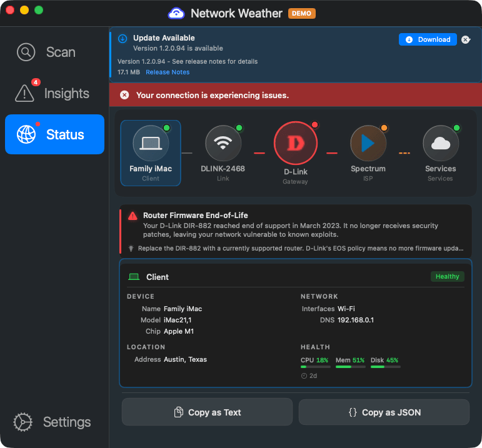
Task: Click the red warning triangle in firmware alert
Action: 133,216
